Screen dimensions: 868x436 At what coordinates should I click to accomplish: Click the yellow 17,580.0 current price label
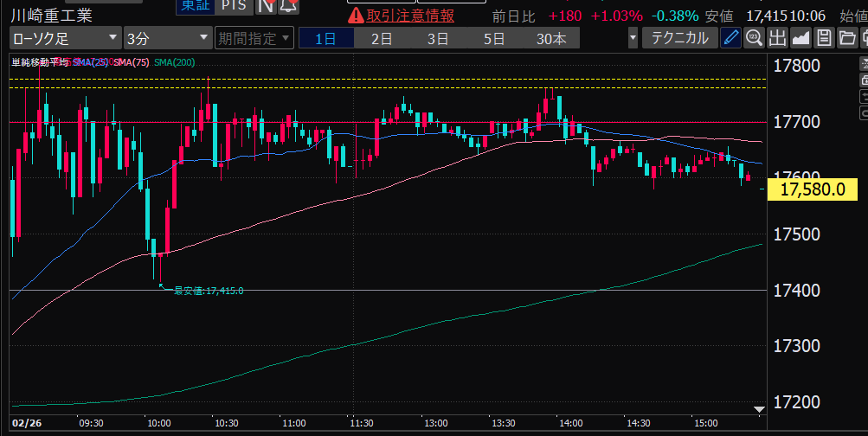pyautogui.click(x=812, y=190)
